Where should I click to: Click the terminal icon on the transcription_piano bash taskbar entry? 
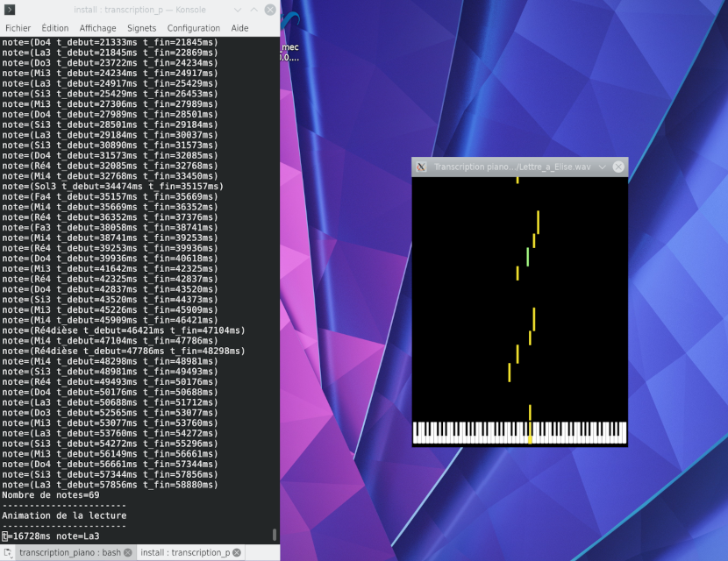coord(7,553)
